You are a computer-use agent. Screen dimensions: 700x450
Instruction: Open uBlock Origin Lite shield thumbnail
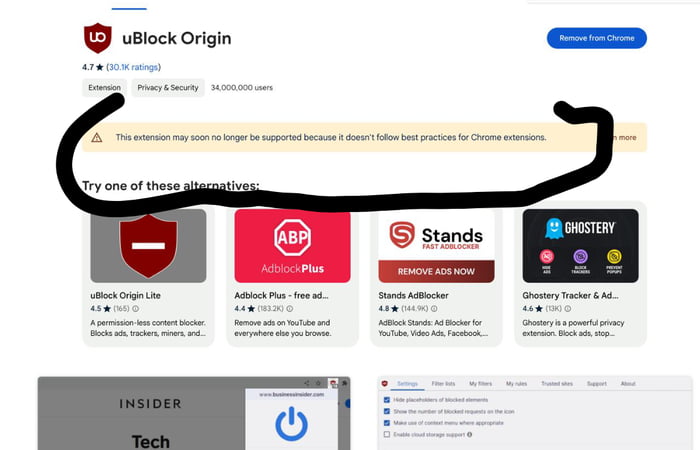click(x=148, y=246)
